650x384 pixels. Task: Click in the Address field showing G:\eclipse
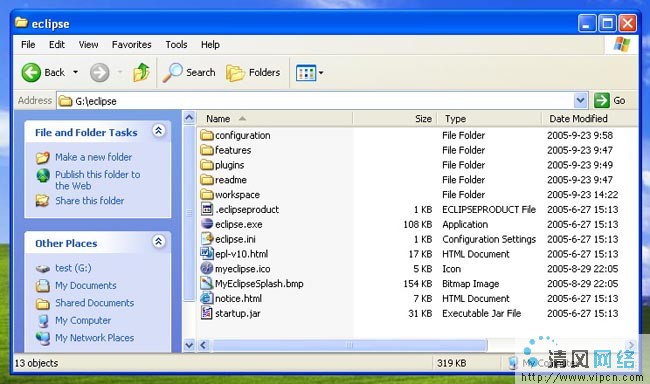click(315, 101)
